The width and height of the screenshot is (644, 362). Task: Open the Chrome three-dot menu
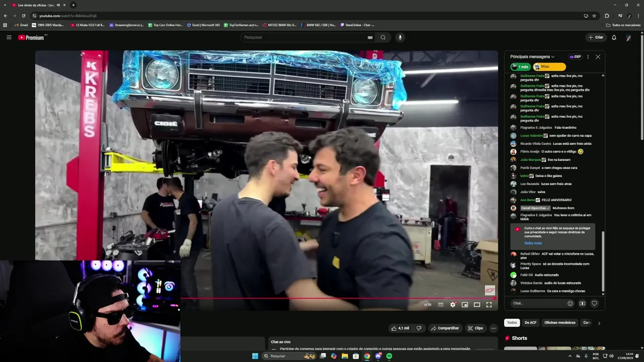coord(639,16)
